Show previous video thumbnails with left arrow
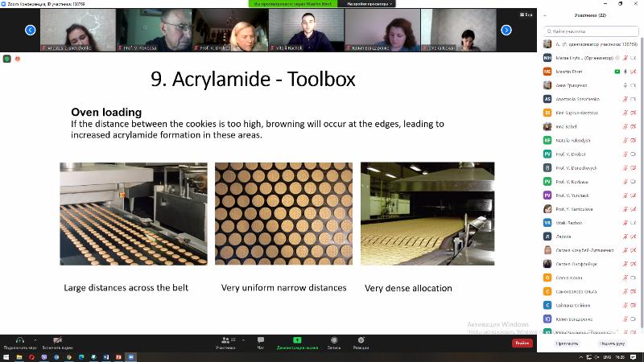The width and height of the screenshot is (644, 362). click(x=31, y=30)
